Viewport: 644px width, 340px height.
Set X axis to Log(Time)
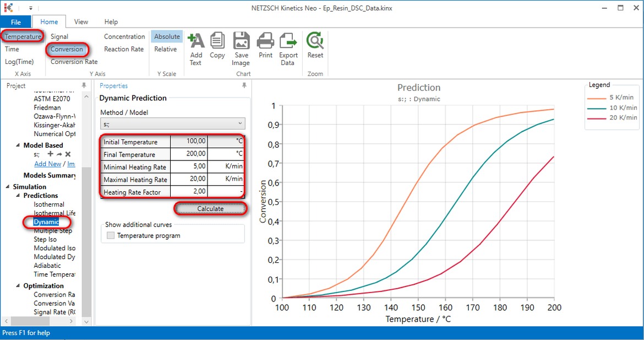click(19, 61)
